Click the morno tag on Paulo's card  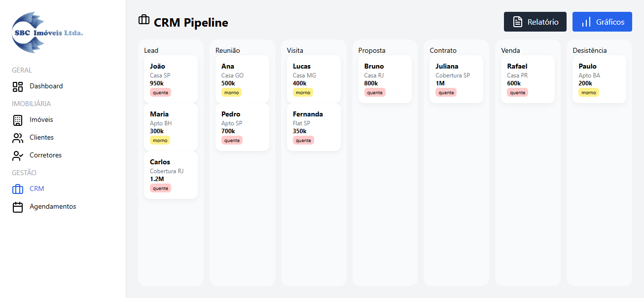pos(588,92)
